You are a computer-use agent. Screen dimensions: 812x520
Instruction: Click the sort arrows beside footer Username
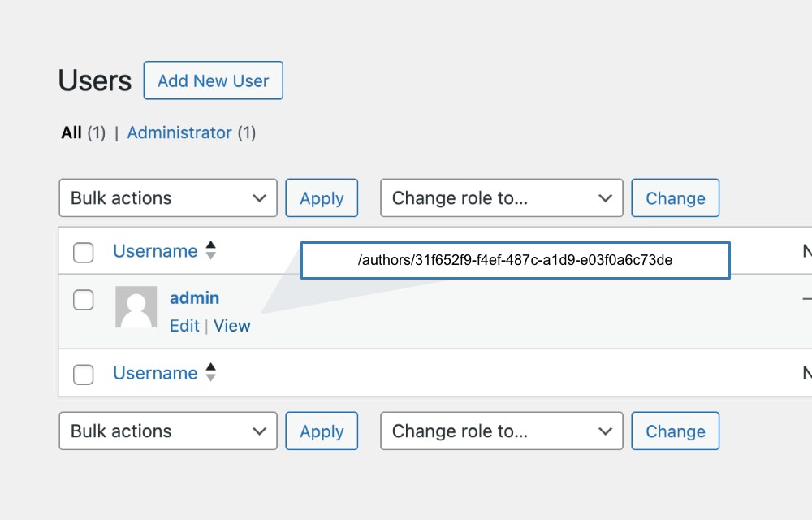coord(210,373)
